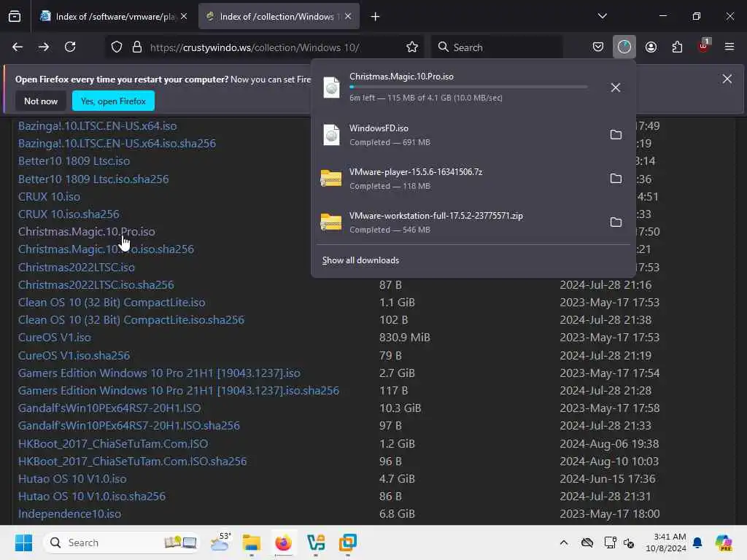Open a new tab
Image resolution: width=747 pixels, height=560 pixels.
pyautogui.click(x=376, y=17)
